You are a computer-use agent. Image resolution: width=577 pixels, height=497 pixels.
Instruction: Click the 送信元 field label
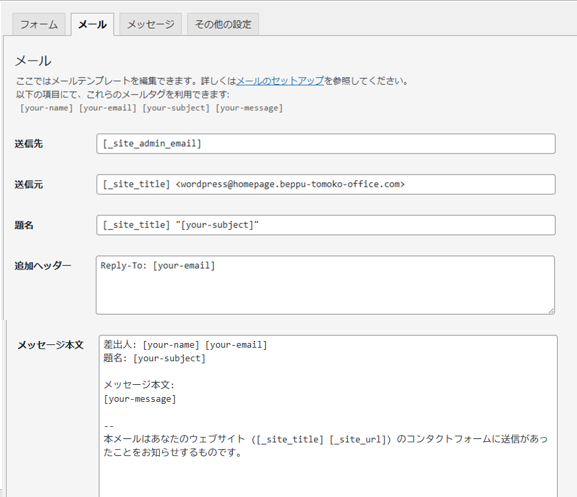(x=29, y=184)
